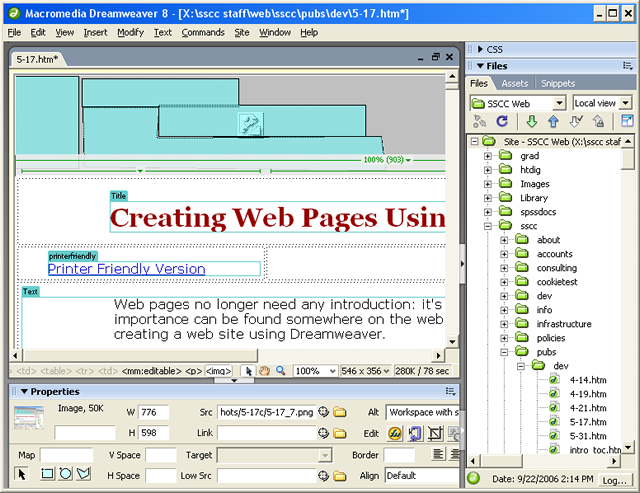Expand the htdig folder
The width and height of the screenshot is (640, 493).
[487, 170]
